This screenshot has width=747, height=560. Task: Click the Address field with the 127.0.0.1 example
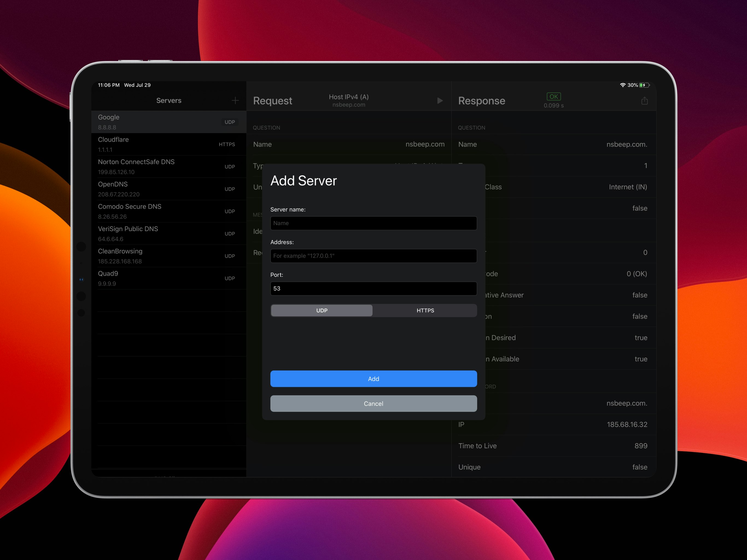(x=373, y=256)
